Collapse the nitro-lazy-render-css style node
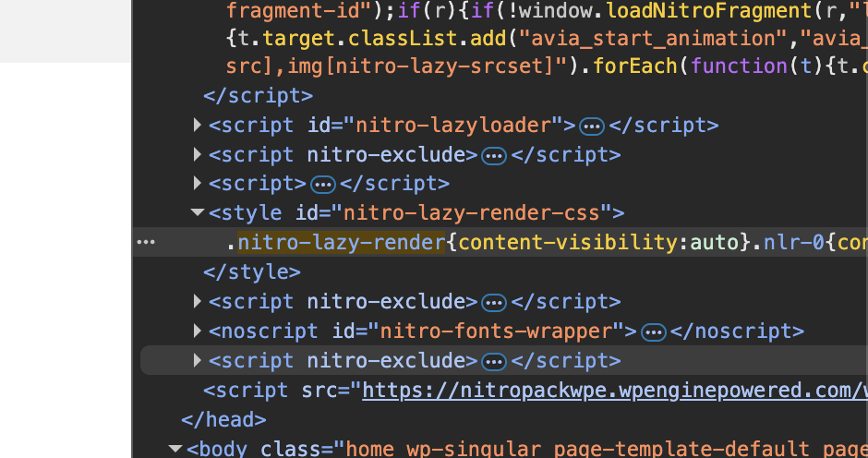The height and width of the screenshot is (458, 868). pos(197,212)
